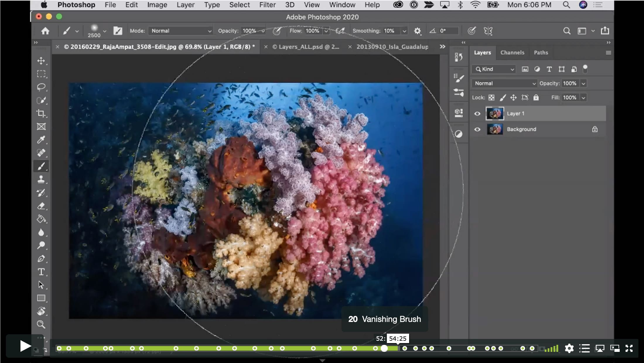Open smoothing options gear icon
644x363 pixels.
[x=417, y=31]
